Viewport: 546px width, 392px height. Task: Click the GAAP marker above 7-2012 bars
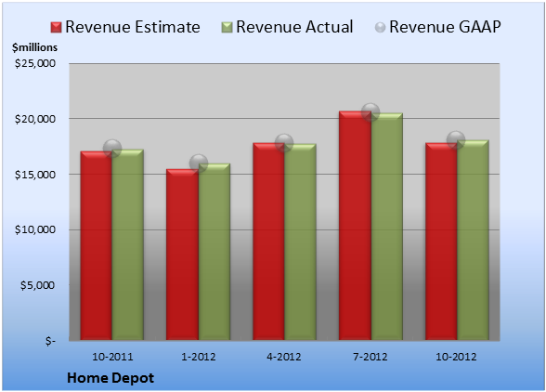[370, 112]
